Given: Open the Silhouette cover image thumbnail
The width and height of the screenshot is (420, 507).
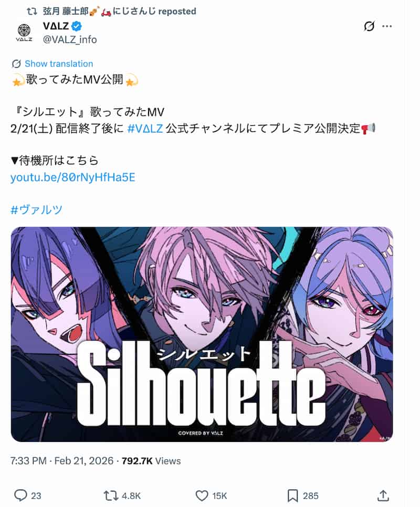Looking at the screenshot, I should (202, 334).
